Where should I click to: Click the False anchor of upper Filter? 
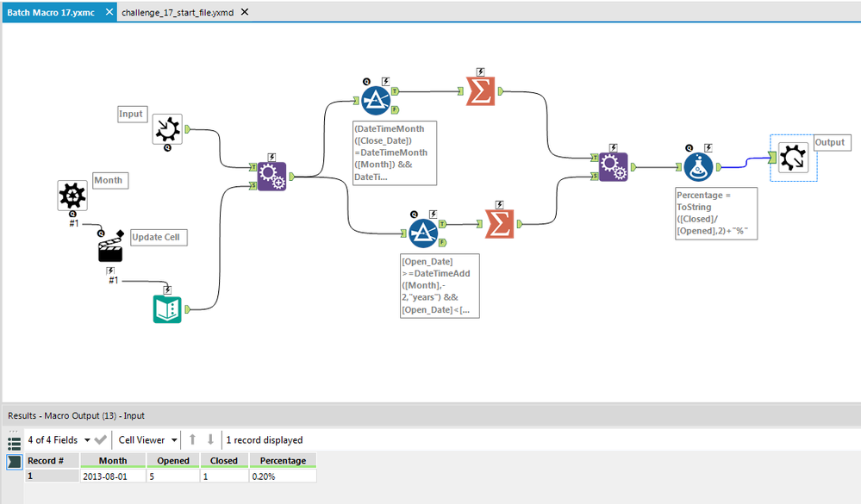(395, 109)
